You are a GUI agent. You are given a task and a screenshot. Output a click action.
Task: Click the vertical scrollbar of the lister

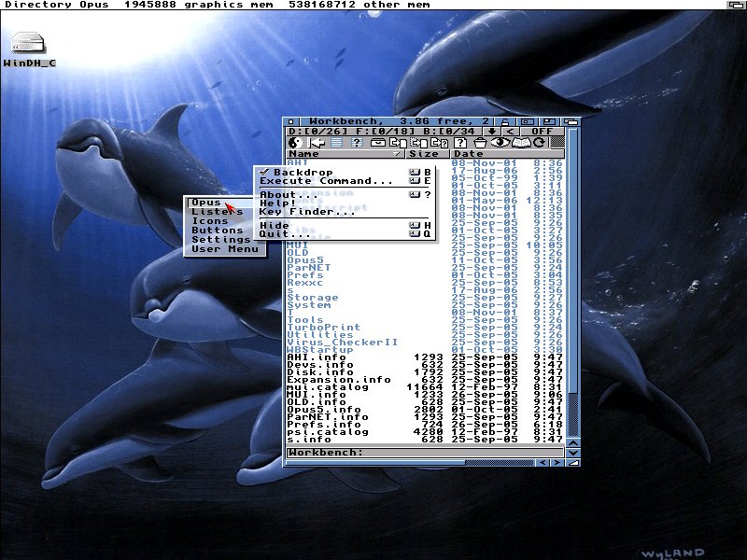573,283
